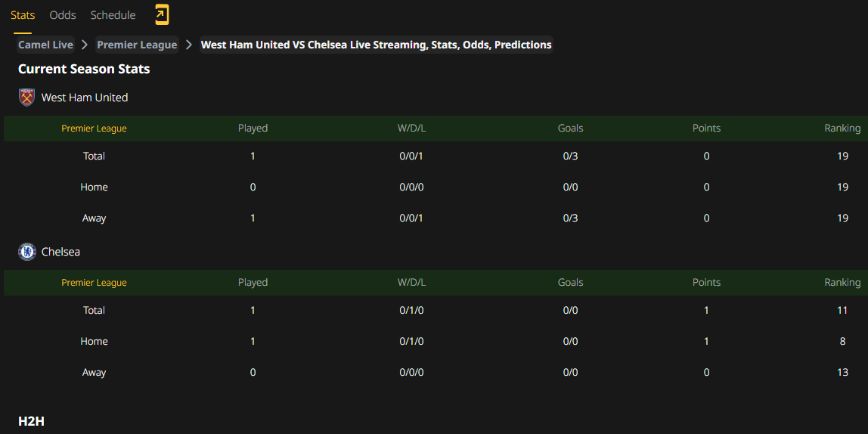Click Points column header in Chelsea table
The width and height of the screenshot is (868, 434).
(x=706, y=282)
